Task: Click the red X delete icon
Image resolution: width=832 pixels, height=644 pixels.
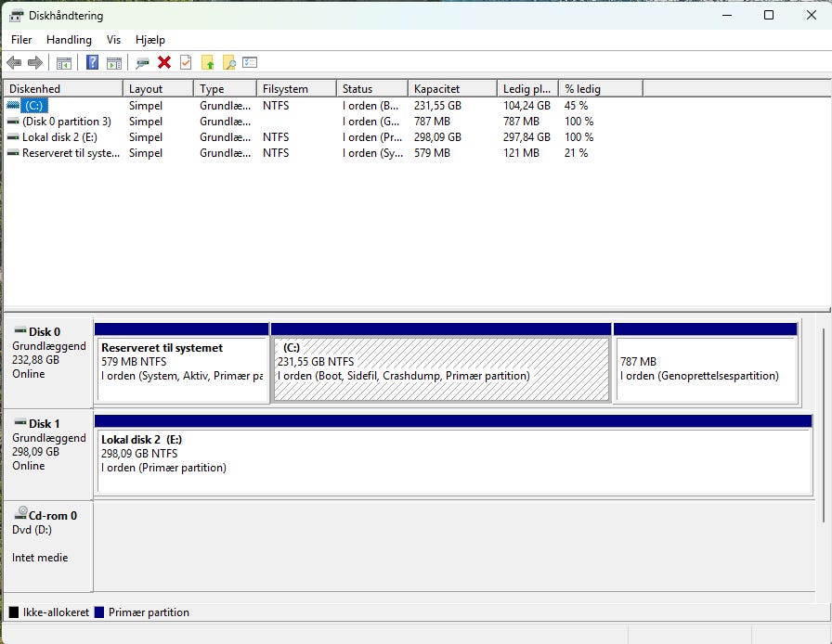Action: (164, 62)
